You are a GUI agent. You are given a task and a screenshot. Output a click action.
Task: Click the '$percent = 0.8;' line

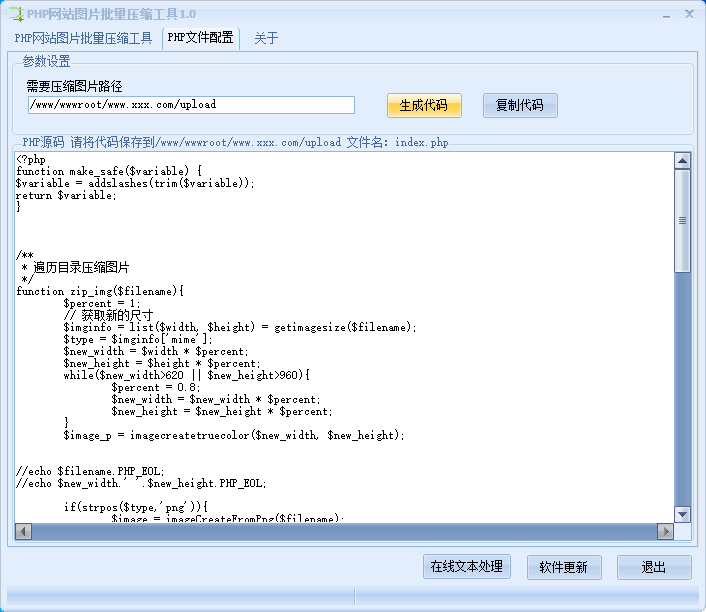click(156, 387)
